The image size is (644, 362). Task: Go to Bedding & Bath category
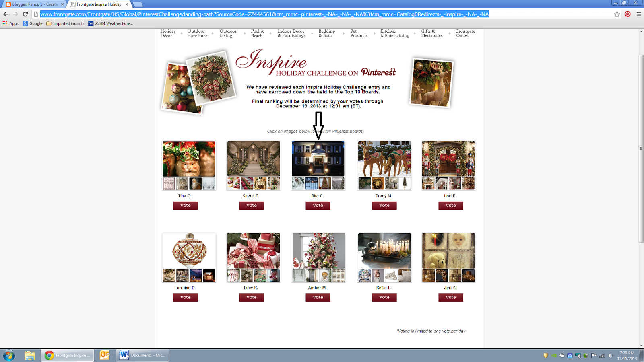click(327, 33)
